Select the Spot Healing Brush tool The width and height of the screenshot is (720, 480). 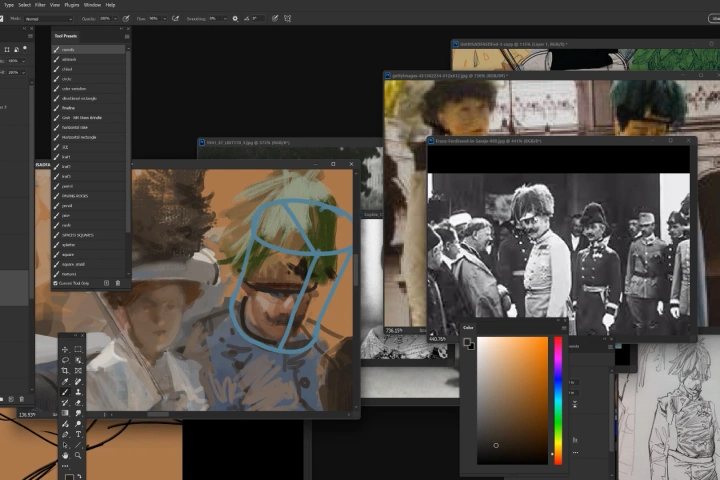click(78, 381)
